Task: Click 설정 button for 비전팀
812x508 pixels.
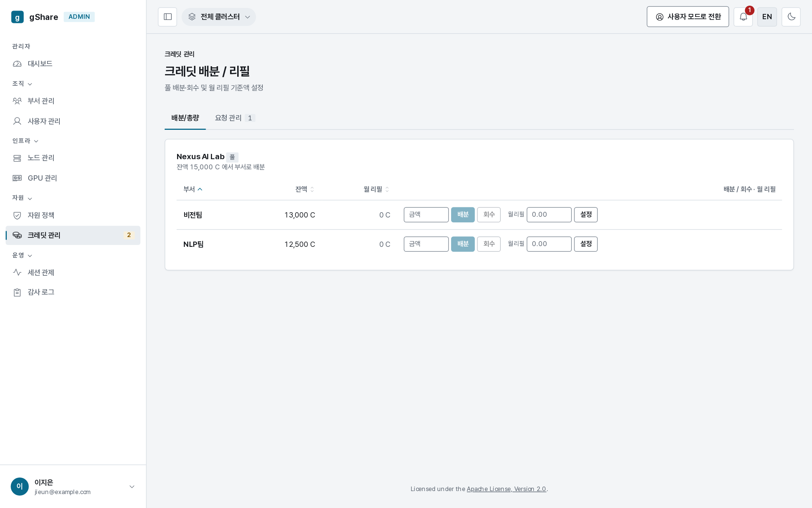Action: (x=586, y=215)
